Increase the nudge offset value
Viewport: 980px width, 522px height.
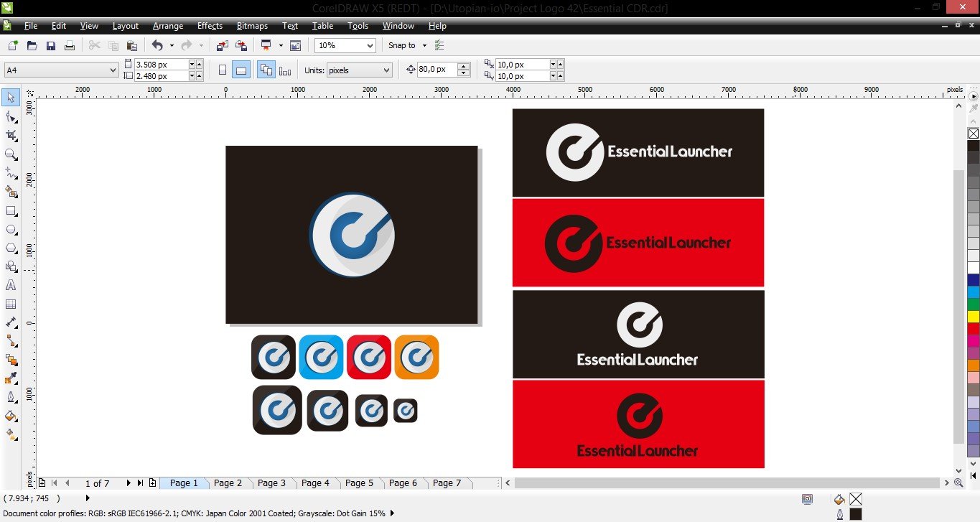coord(463,67)
